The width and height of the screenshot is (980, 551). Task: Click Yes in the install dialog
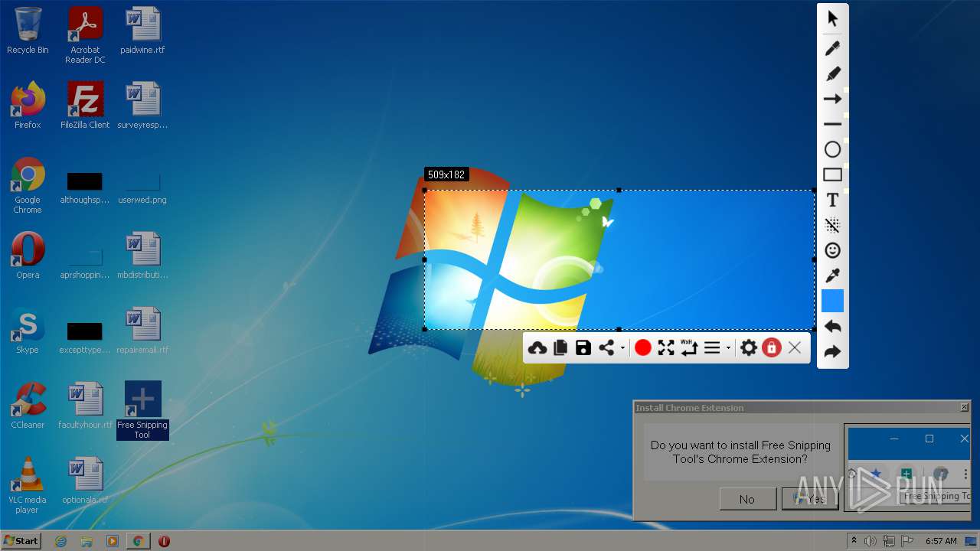point(810,499)
